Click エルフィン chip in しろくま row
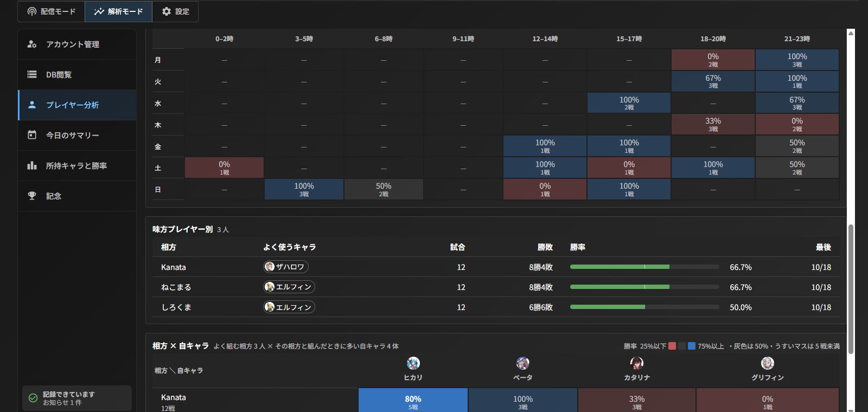 (x=289, y=307)
